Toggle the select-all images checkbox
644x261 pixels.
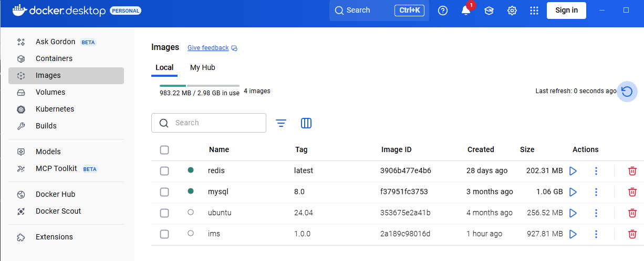pyautogui.click(x=164, y=150)
